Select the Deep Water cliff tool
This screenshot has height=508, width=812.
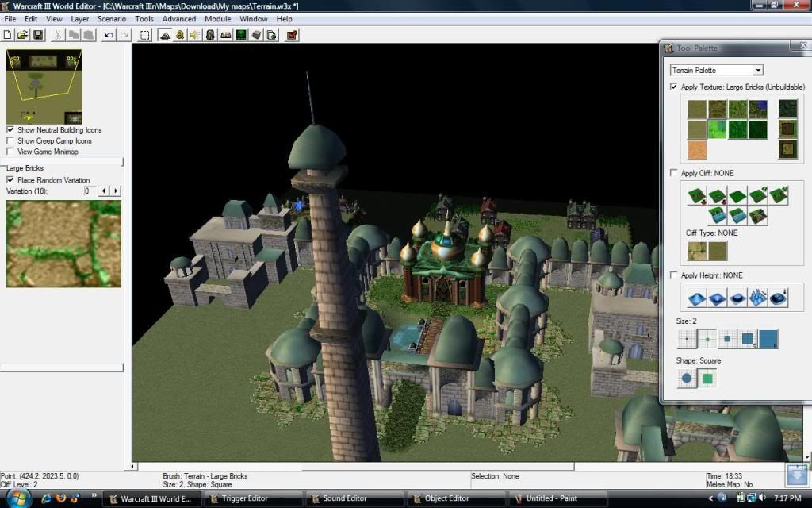click(x=717, y=216)
